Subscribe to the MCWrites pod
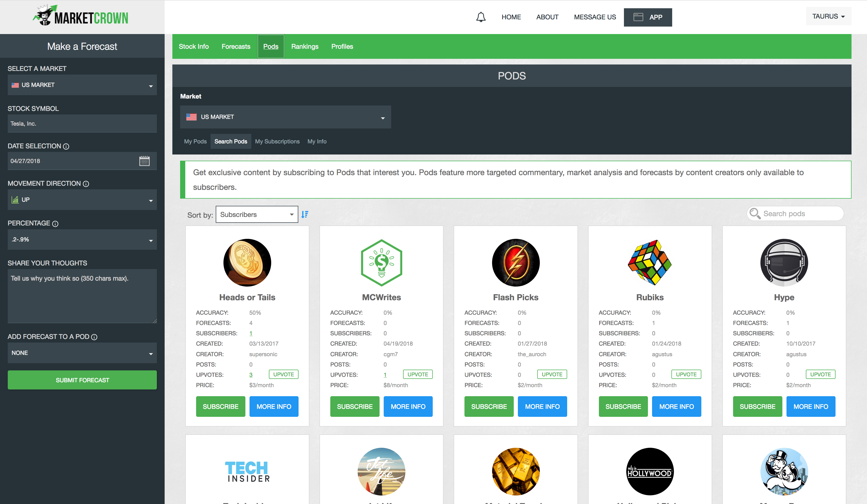867x504 pixels. (354, 406)
